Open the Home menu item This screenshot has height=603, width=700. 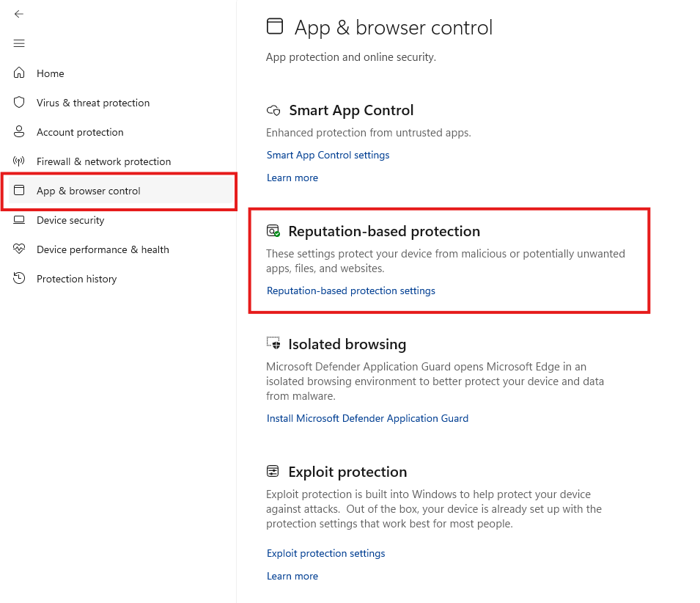(51, 73)
